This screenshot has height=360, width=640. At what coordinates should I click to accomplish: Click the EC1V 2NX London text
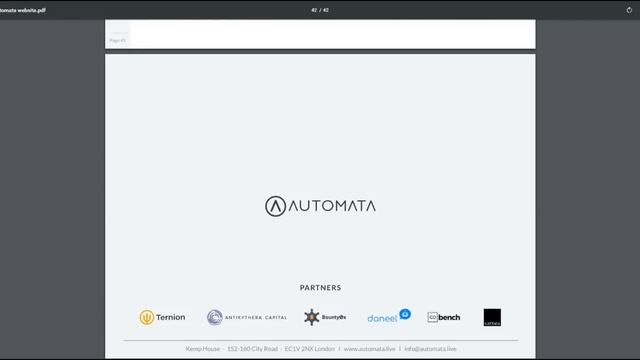pos(309,349)
